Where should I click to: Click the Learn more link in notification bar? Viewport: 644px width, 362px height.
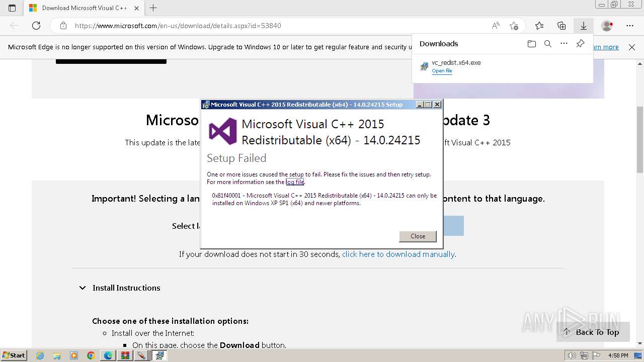[605, 47]
